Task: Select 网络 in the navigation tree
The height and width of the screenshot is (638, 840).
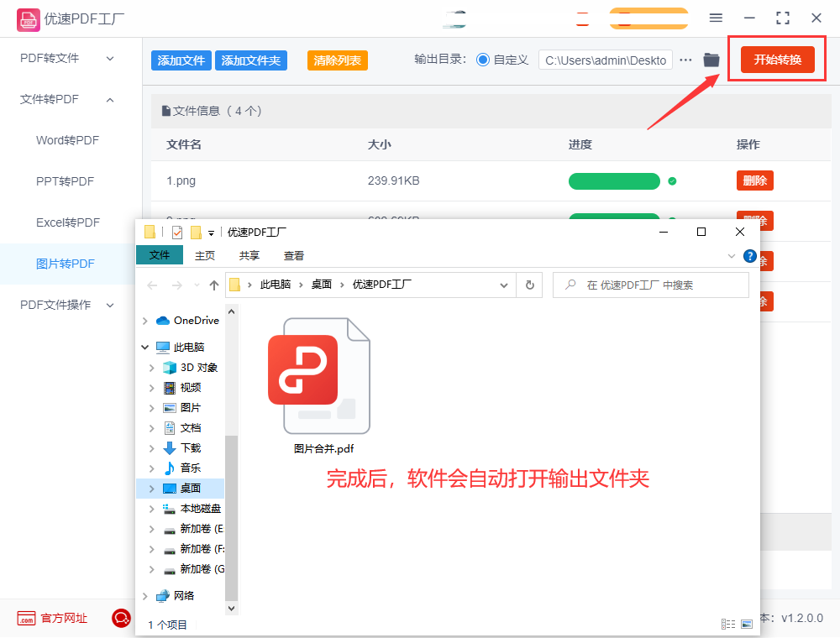Action: coord(176,596)
